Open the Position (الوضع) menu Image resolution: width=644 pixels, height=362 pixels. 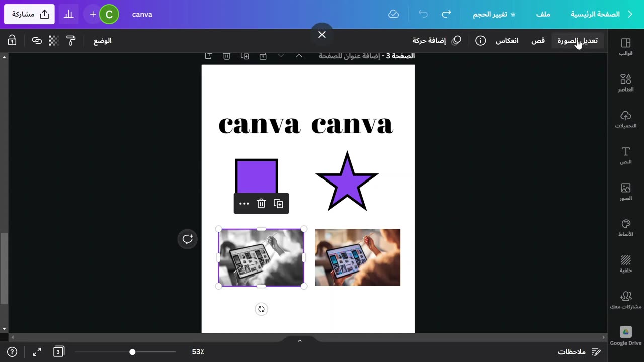pyautogui.click(x=102, y=41)
